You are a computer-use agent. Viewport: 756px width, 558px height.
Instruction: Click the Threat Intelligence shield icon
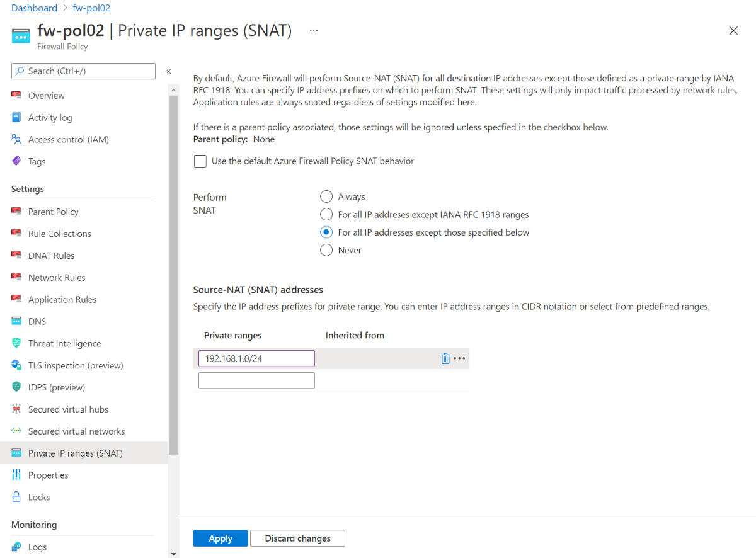tap(16, 343)
